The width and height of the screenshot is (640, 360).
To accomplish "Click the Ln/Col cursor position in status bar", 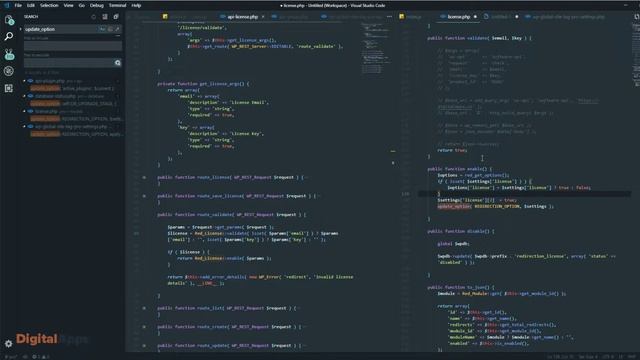I will pos(559,357).
